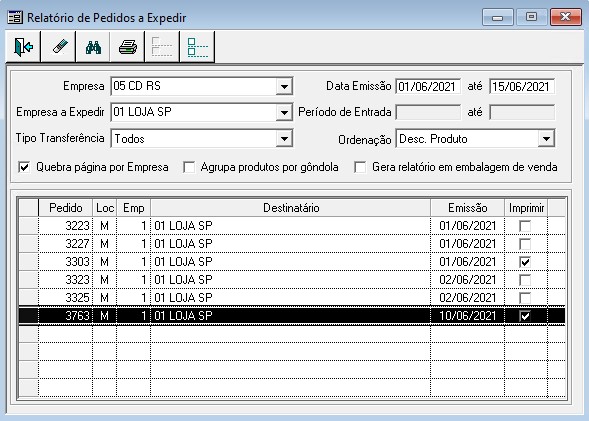The height and width of the screenshot is (421, 589).
Task: Click the printer icon to print
Action: pos(127,47)
